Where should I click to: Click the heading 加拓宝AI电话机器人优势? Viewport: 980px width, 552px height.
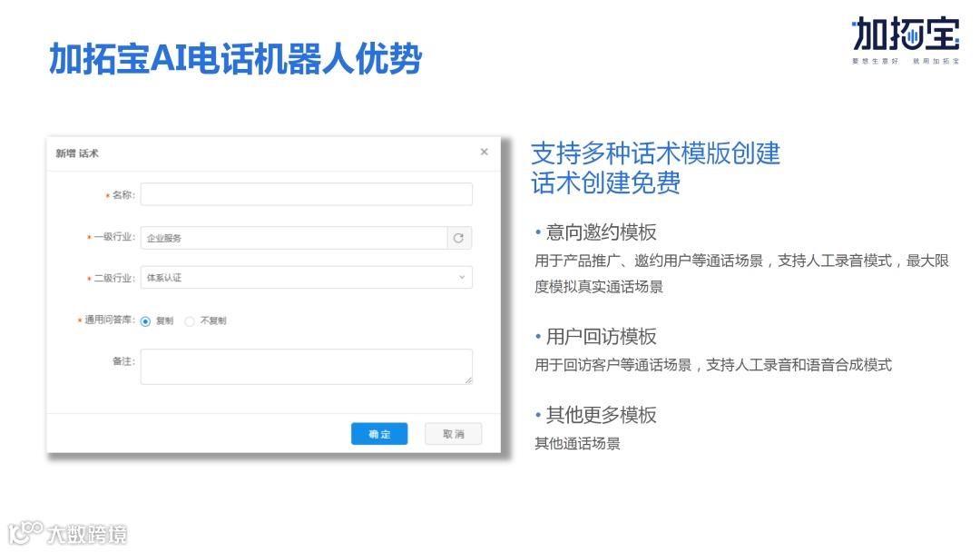pos(236,59)
